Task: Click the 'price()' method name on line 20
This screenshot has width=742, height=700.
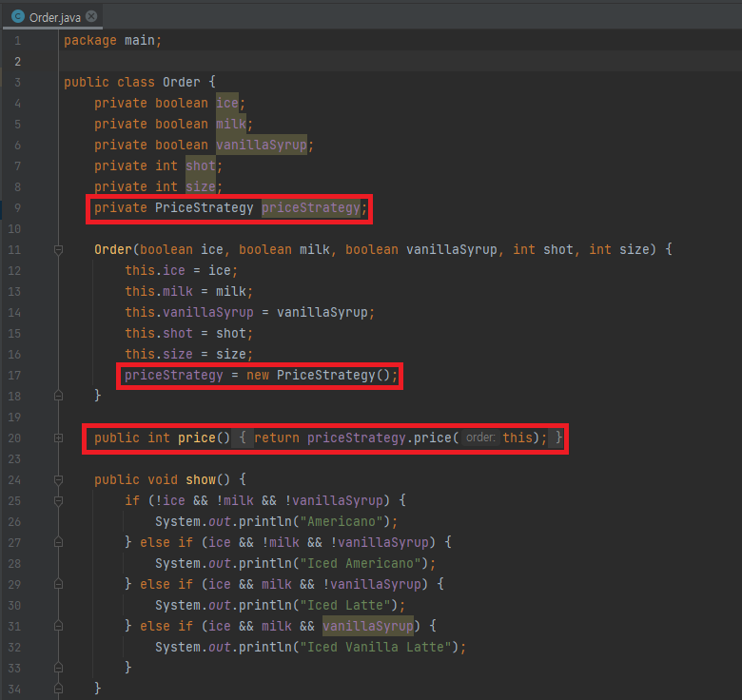Action: 204,437
